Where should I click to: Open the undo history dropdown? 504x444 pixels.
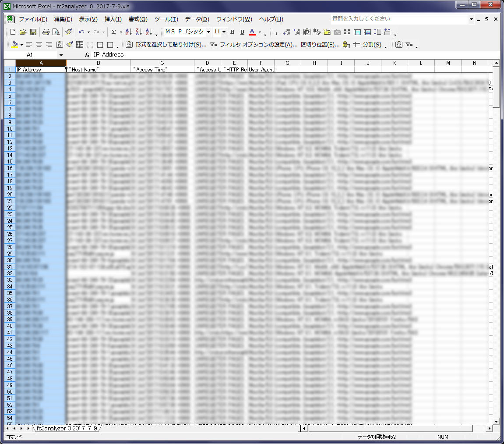tap(88, 32)
